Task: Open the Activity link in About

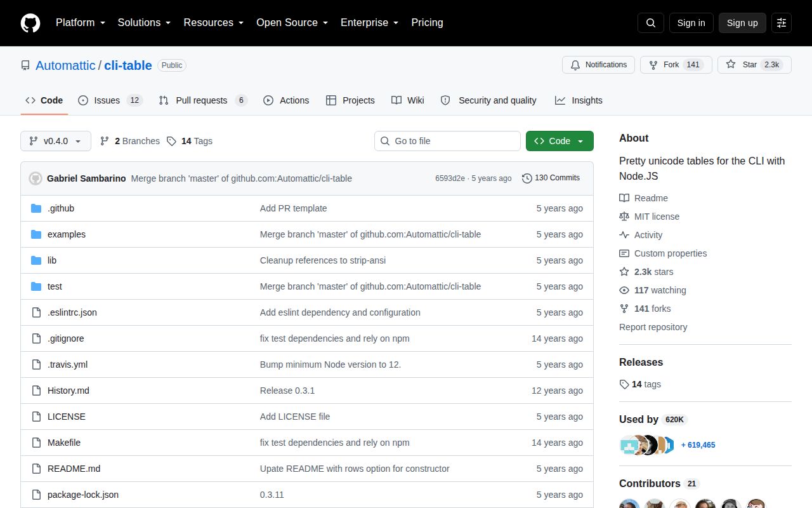Action: pyautogui.click(x=641, y=235)
